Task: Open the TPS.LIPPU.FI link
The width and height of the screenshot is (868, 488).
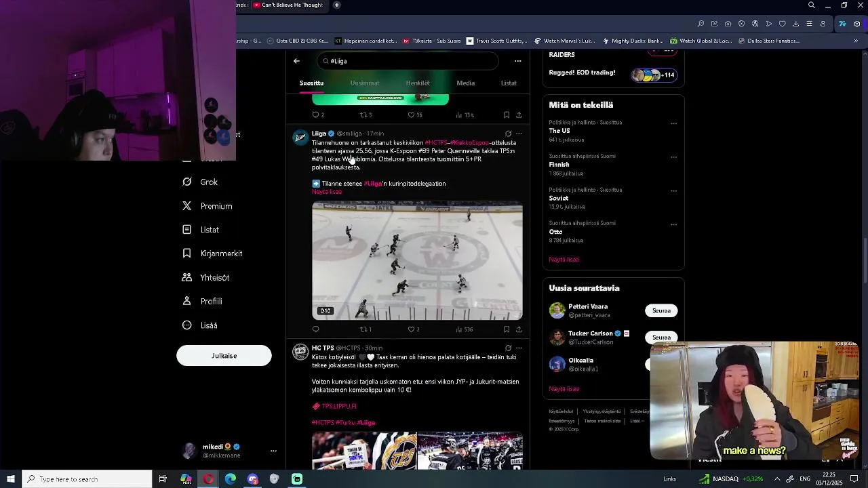Action: 339,406
